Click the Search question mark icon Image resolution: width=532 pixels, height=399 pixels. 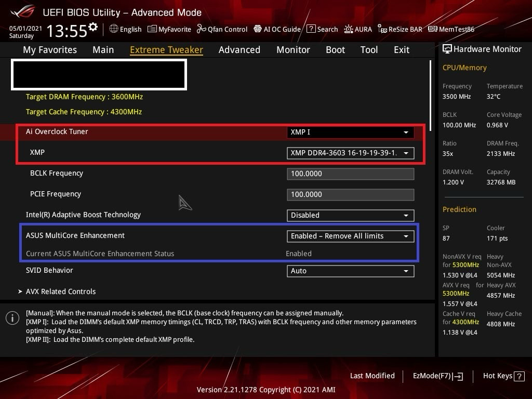click(311, 29)
